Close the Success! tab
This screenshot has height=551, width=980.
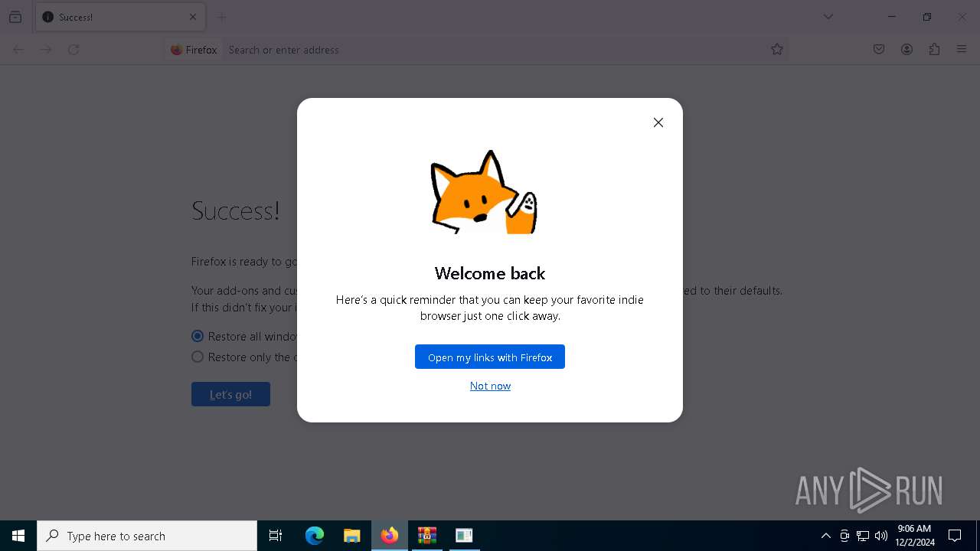tap(193, 17)
